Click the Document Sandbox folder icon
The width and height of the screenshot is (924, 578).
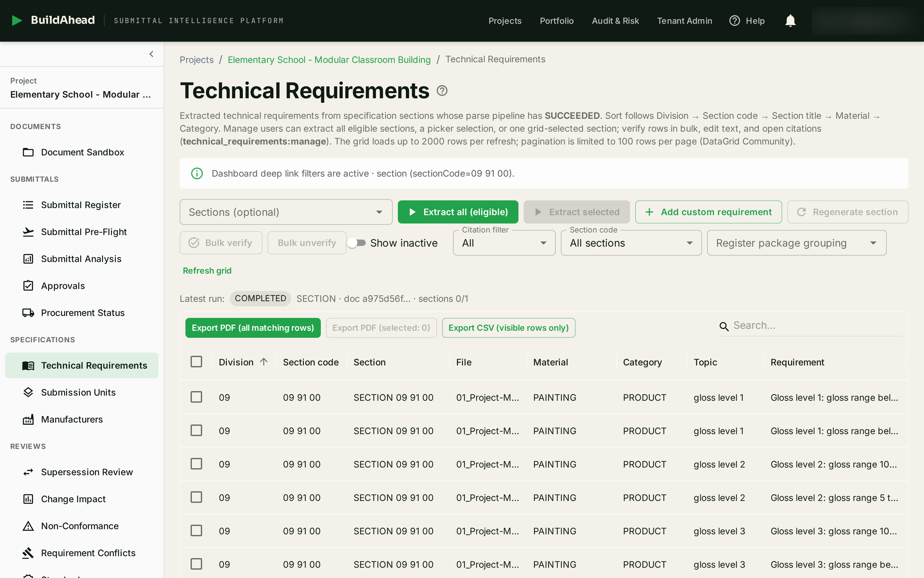pos(28,152)
